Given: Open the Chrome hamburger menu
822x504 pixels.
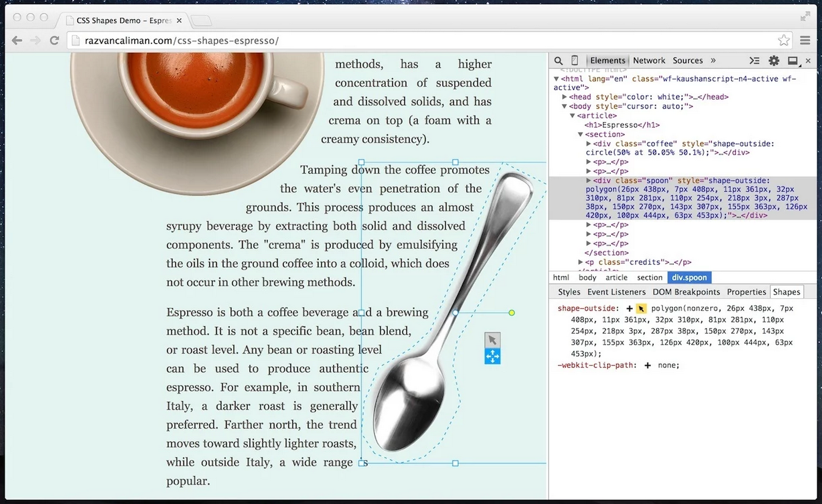Looking at the screenshot, I should [x=805, y=40].
